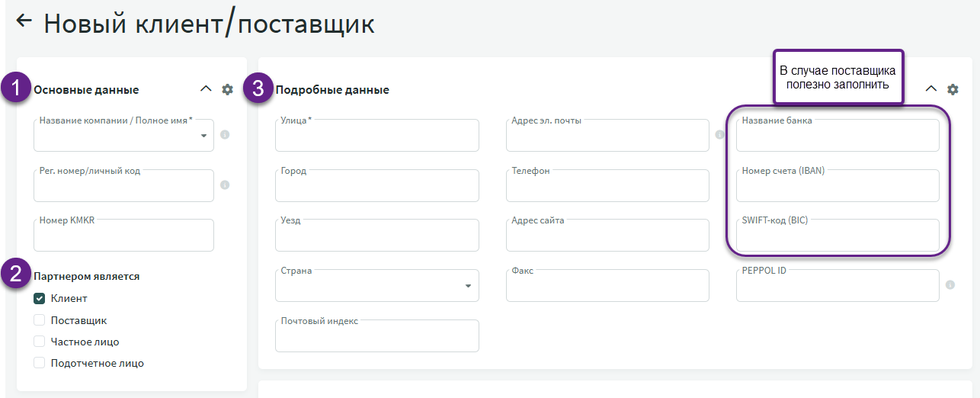
Task: Tick the Частное лицо checkbox
Action: coord(40,342)
